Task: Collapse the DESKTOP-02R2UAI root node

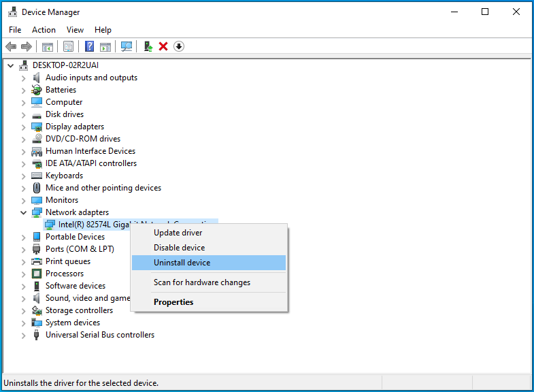Action: [x=11, y=65]
